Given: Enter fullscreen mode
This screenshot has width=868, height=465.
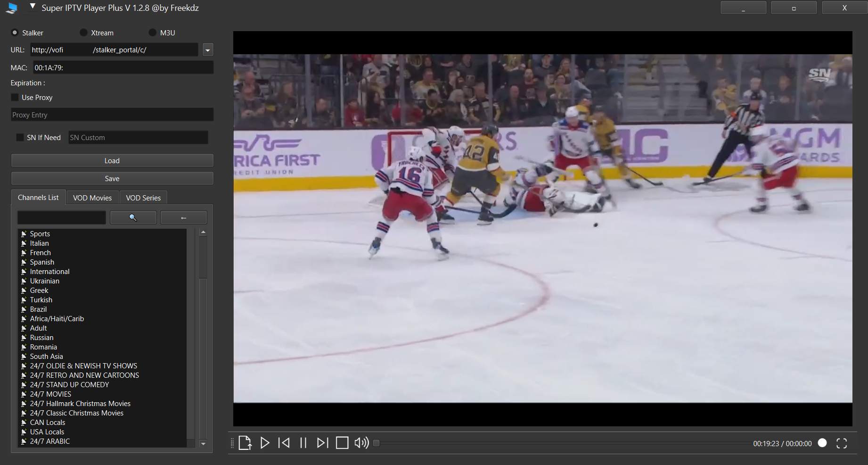Looking at the screenshot, I should click(842, 443).
